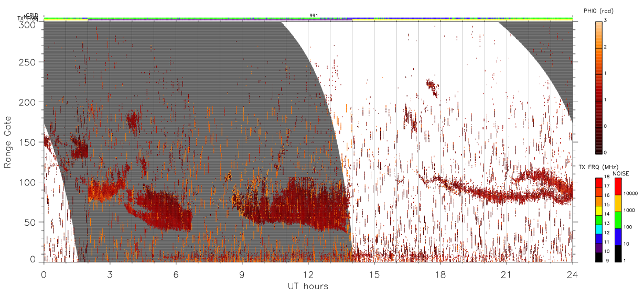Viewport: 644px width, 297px height.
Task: Click the yellow-orange NOISE swatch between 1000 and 10000
Action: 617,203
